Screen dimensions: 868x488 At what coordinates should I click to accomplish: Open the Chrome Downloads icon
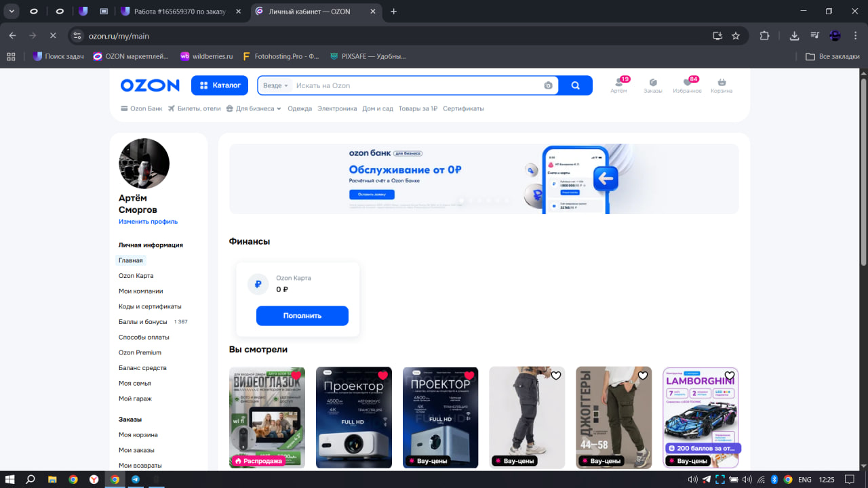pyautogui.click(x=795, y=36)
